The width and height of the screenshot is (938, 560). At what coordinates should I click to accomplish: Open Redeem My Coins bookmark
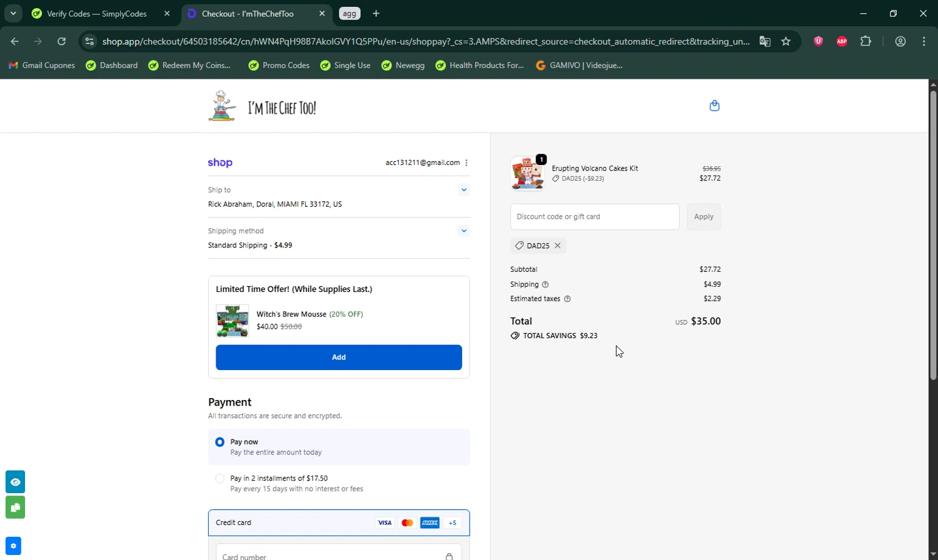click(x=189, y=65)
